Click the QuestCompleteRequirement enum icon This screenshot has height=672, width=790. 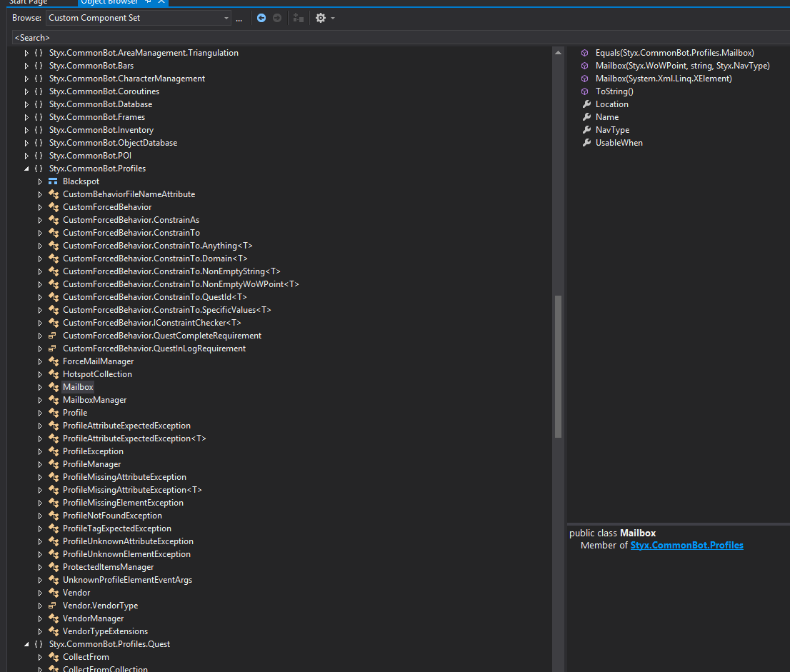pos(52,336)
